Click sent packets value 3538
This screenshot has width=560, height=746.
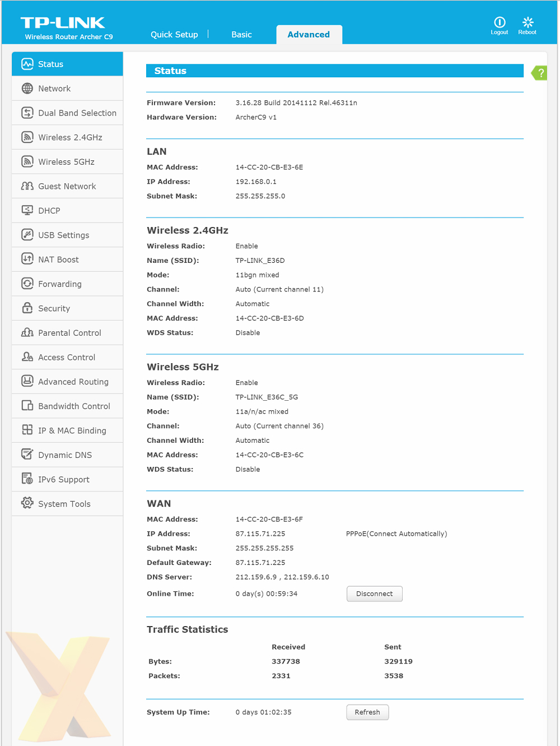coord(394,675)
